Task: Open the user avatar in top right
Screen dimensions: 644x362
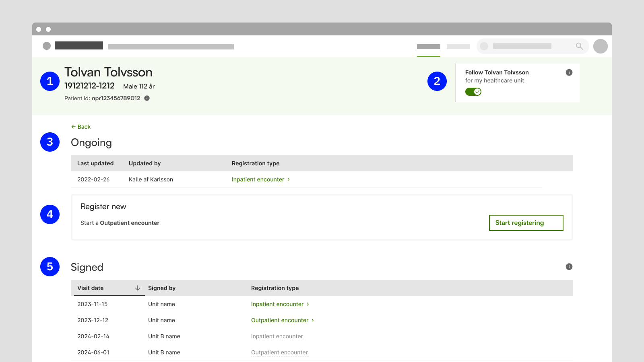Action: pyautogui.click(x=601, y=46)
